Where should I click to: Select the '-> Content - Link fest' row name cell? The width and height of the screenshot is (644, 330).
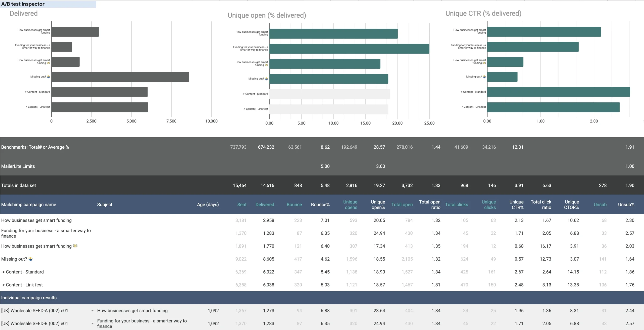click(x=22, y=285)
